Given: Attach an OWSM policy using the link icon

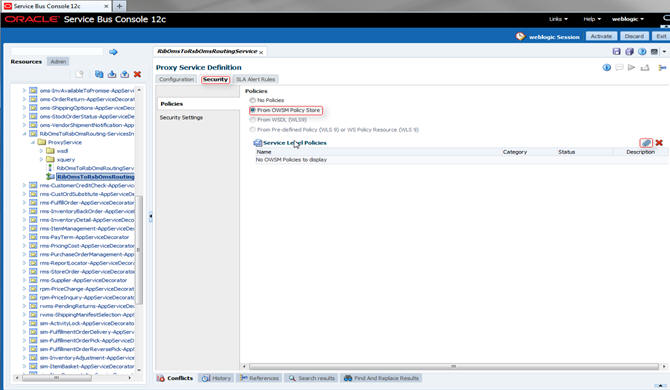Looking at the screenshot, I should coord(646,143).
